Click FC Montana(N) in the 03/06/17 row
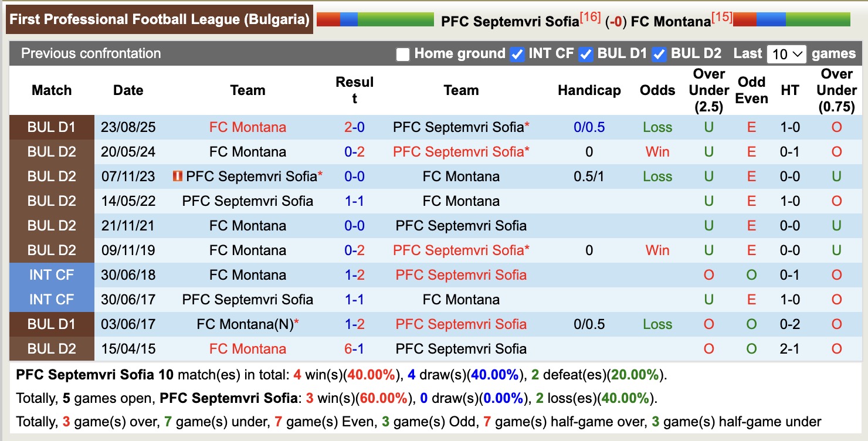Image resolution: width=868 pixels, height=441 pixels. tap(245, 324)
